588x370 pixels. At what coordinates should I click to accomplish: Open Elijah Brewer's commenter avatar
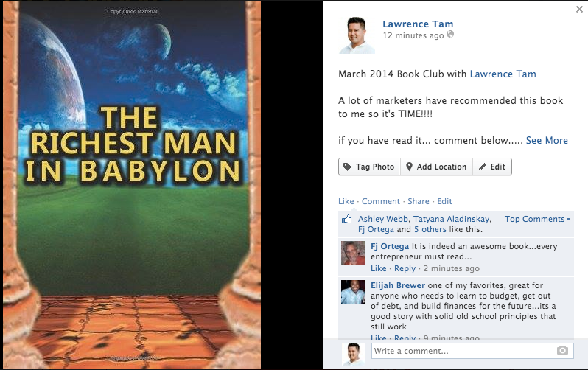click(353, 292)
